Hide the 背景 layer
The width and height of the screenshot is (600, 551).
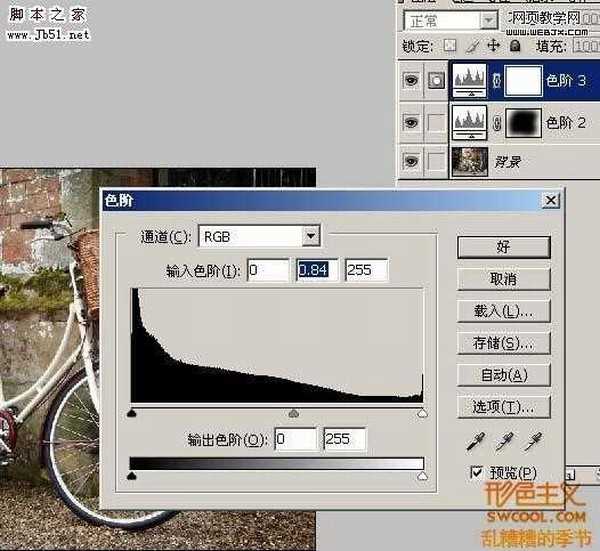click(411, 161)
